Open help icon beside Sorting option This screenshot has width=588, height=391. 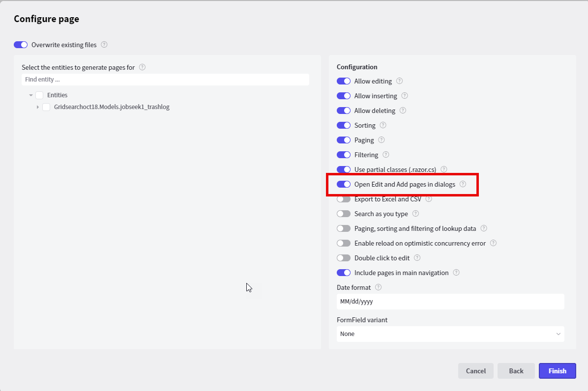coord(383,125)
